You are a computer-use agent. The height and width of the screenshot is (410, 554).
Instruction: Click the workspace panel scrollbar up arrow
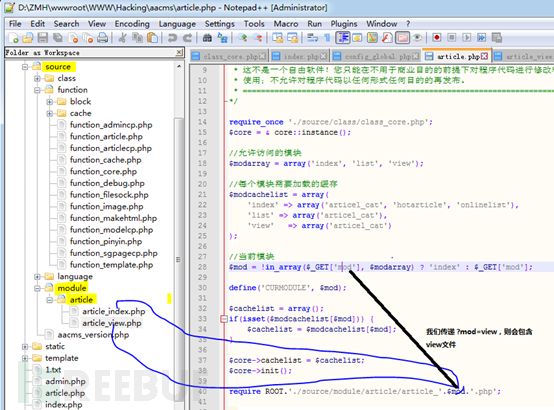[179, 66]
